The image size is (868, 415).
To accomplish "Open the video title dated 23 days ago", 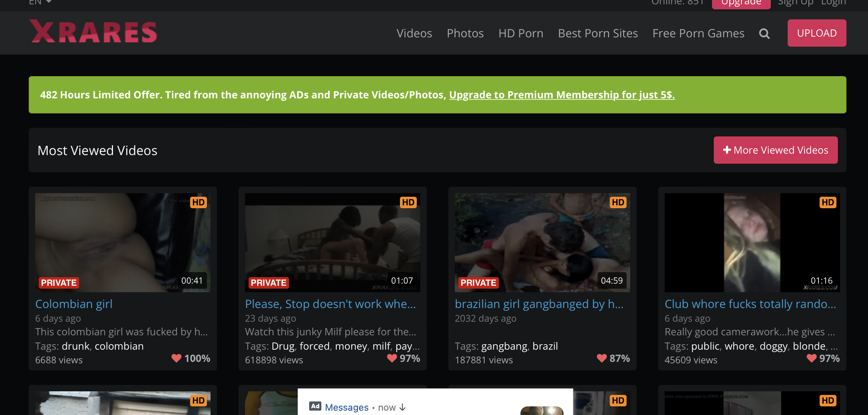I will coord(330,304).
